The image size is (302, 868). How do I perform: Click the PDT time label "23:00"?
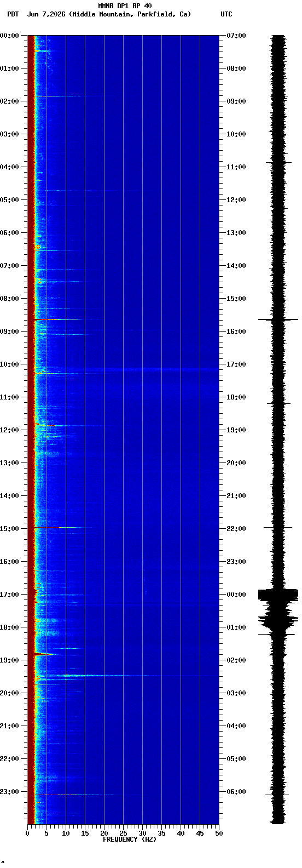(x=9, y=792)
